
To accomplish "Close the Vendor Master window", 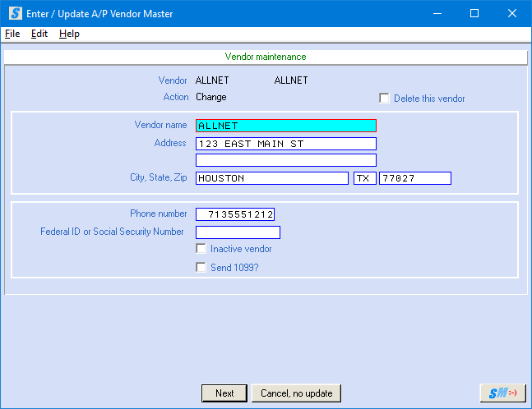I will click(x=512, y=14).
